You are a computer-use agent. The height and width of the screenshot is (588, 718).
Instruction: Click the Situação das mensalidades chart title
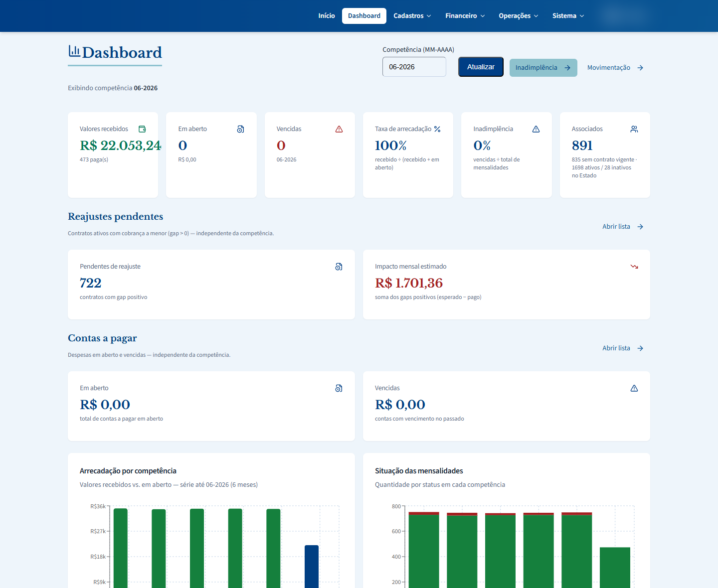[419, 471]
